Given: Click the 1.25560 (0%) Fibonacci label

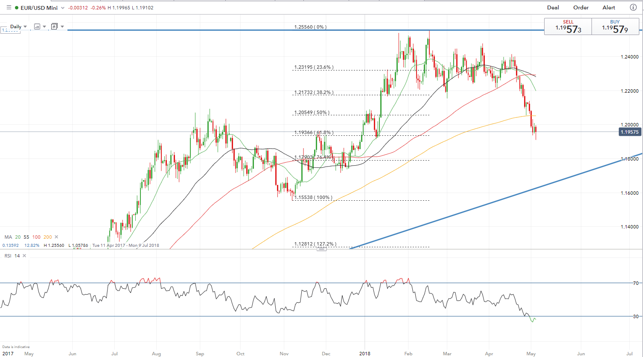Looking at the screenshot, I should (x=310, y=27).
